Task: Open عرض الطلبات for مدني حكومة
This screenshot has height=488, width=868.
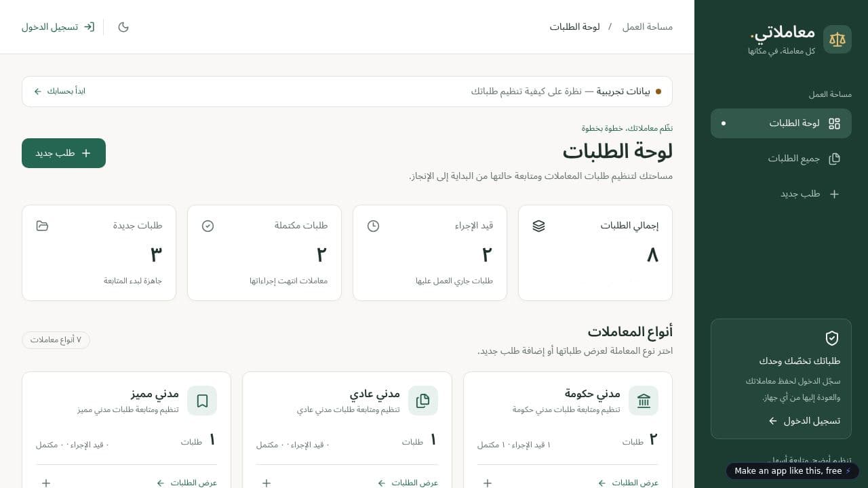Action: point(629,483)
